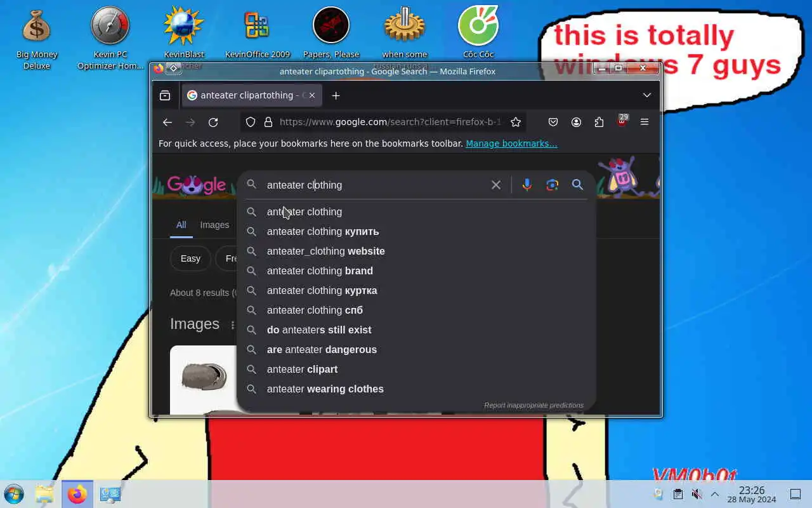Image resolution: width=812 pixels, height=508 pixels.
Task: Choose suggestion 'anteater clothing купить'
Action: point(416,231)
